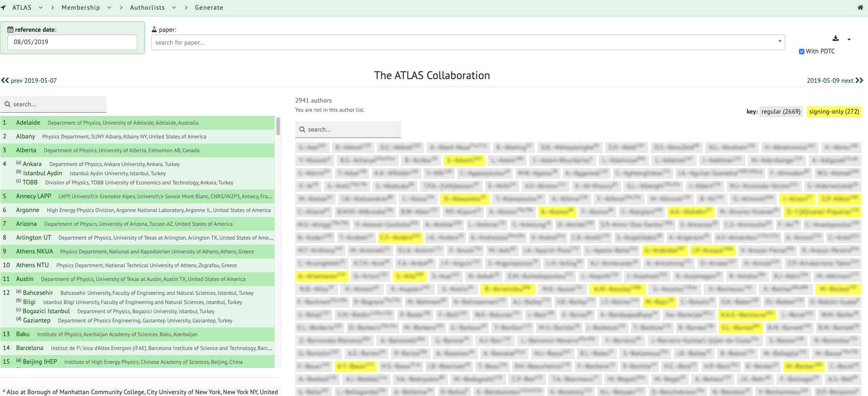Image resolution: width=868 pixels, height=396 pixels.
Task: Select the Baku institution row
Action: [137, 334]
